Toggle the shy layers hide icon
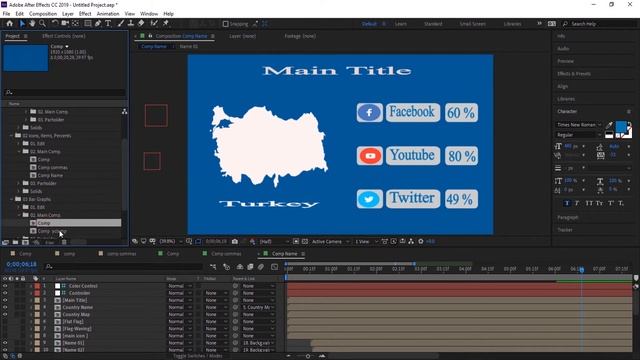 pos(240,267)
